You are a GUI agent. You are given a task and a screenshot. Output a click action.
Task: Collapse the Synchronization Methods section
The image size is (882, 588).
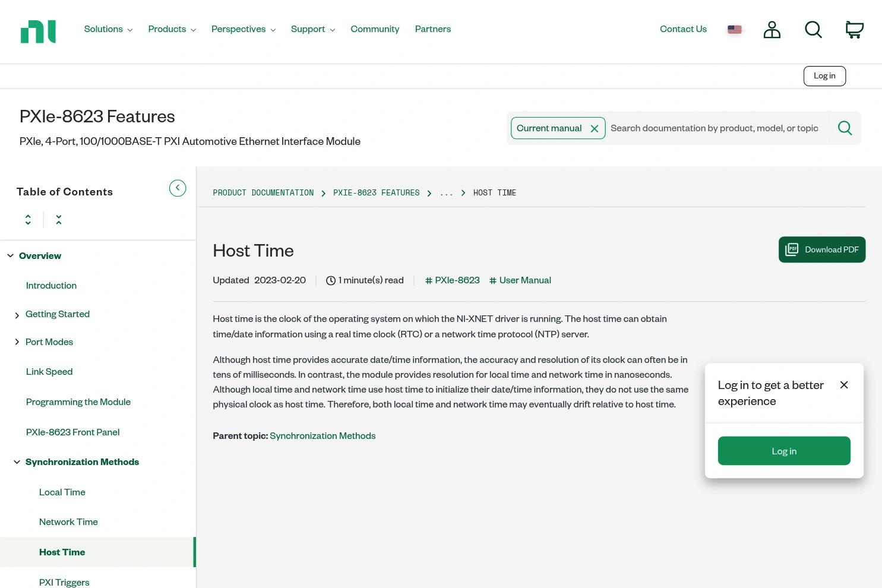point(17,462)
